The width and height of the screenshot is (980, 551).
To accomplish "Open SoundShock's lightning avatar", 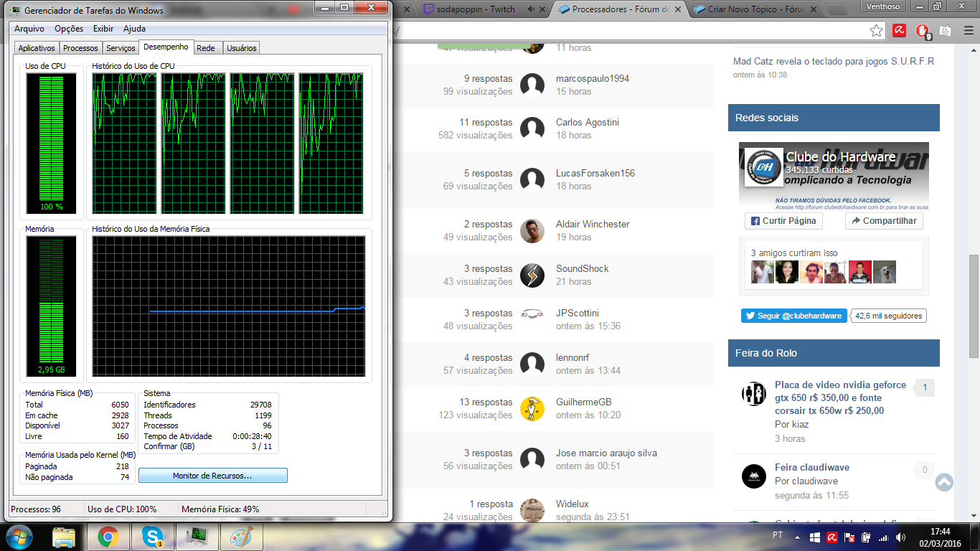I will 532,275.
